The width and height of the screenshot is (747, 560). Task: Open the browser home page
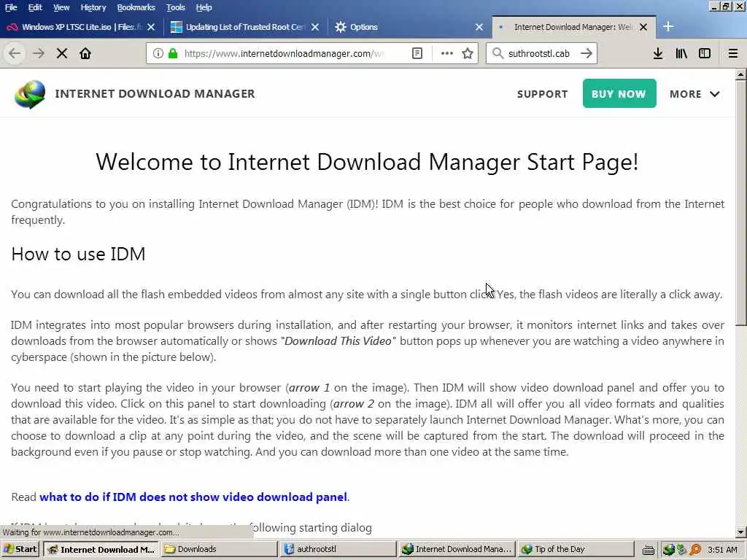click(x=85, y=53)
